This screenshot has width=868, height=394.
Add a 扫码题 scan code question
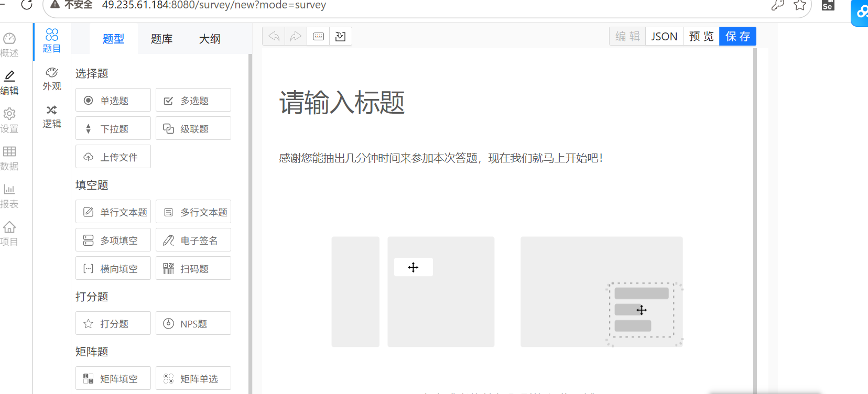[x=193, y=268]
